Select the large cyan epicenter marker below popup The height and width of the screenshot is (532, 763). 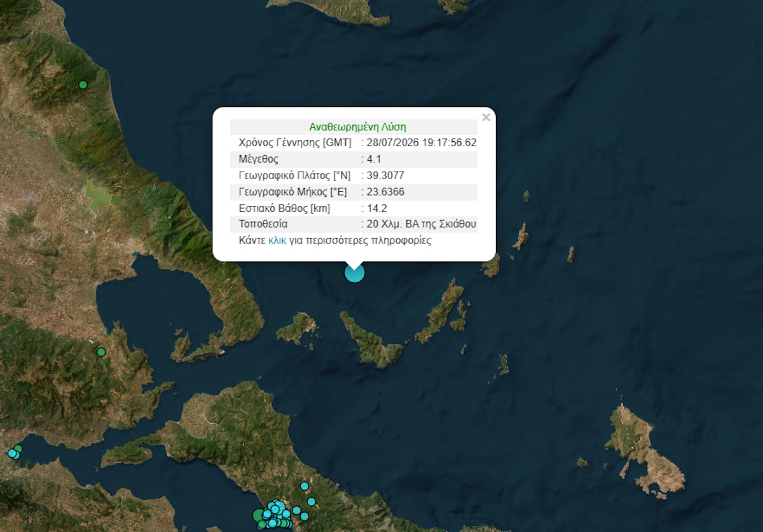(354, 272)
